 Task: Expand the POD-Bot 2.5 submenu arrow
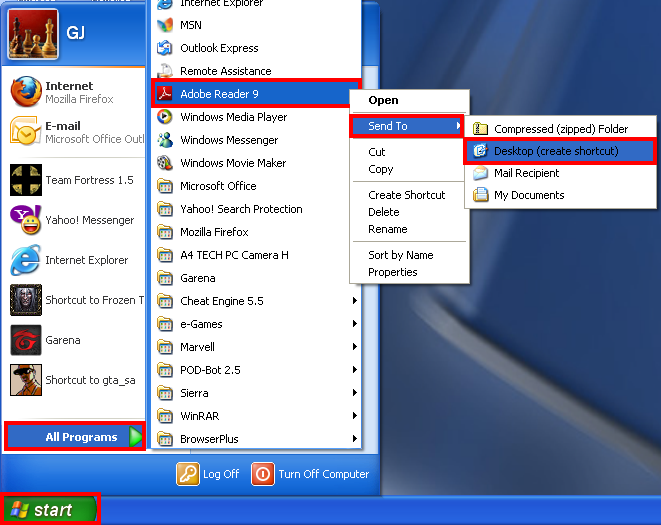point(355,369)
